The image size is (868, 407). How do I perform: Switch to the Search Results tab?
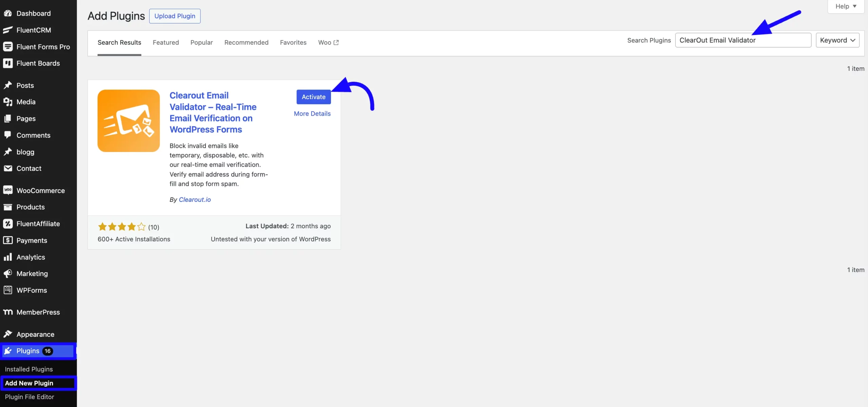pyautogui.click(x=119, y=43)
